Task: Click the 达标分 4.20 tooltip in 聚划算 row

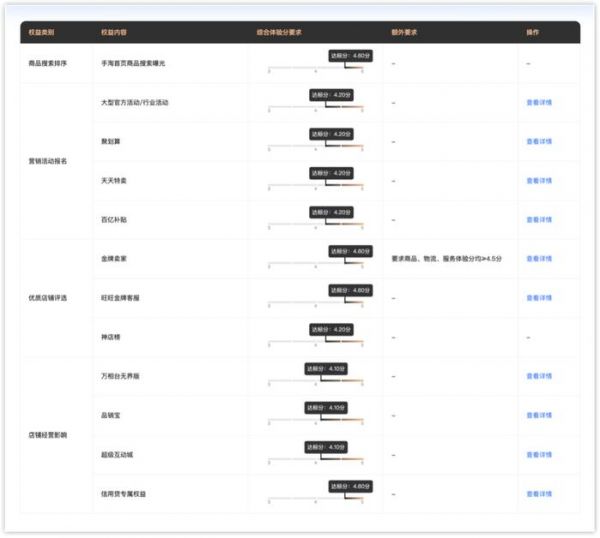Action: [x=329, y=134]
